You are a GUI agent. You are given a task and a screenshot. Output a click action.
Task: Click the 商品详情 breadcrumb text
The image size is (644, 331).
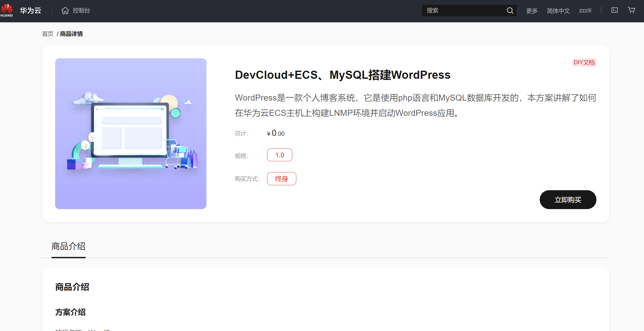tap(71, 34)
